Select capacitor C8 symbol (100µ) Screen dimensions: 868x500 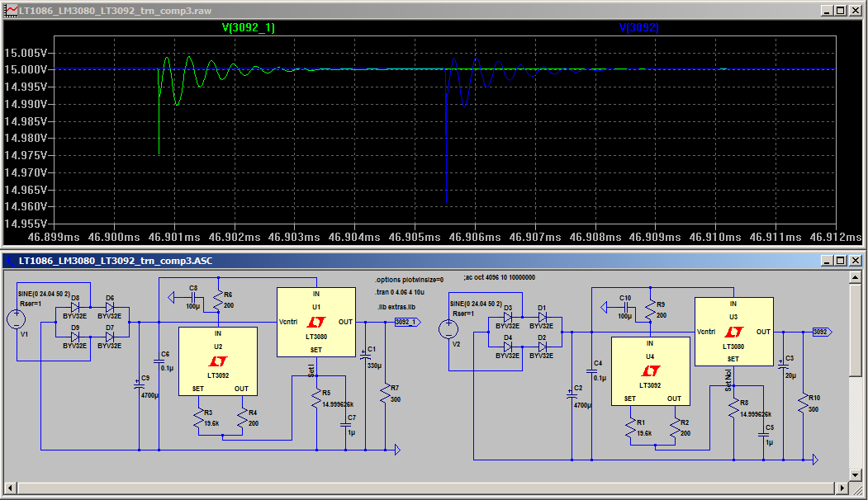tap(193, 298)
